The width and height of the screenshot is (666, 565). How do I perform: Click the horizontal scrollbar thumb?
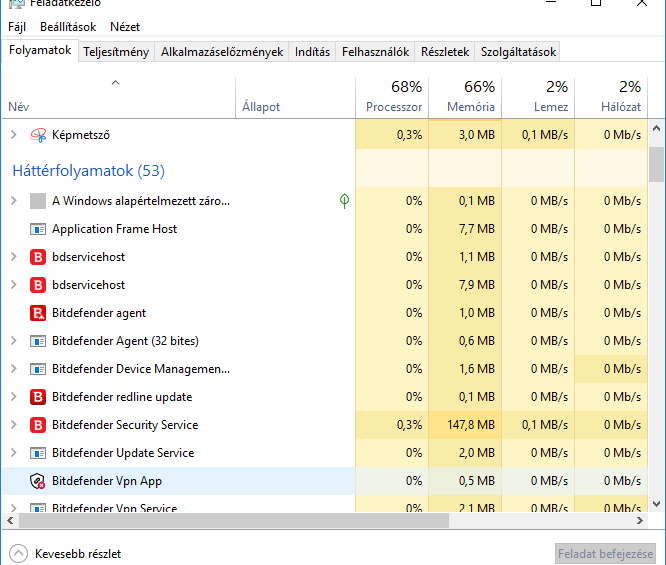[x=234, y=520]
